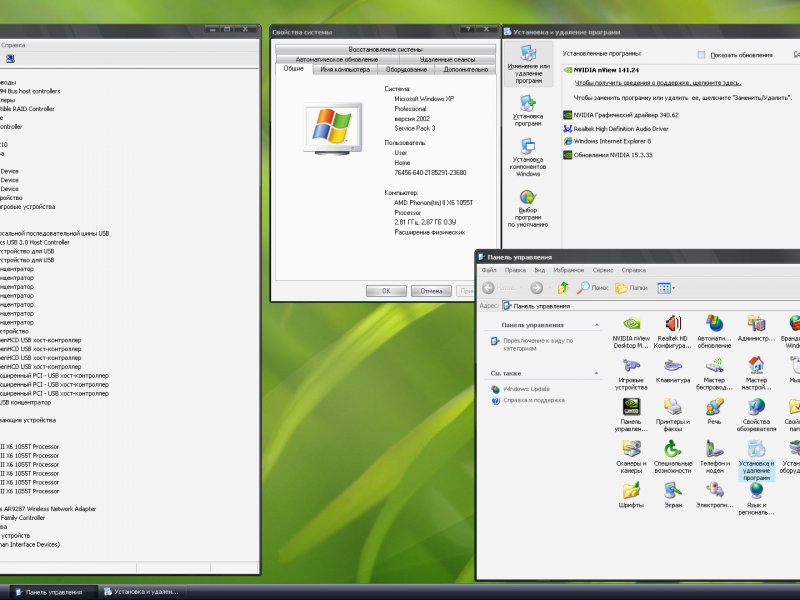The height and width of the screenshot is (600, 800).
Task: Click the Поиск toolbar button
Action: pyautogui.click(x=592, y=288)
